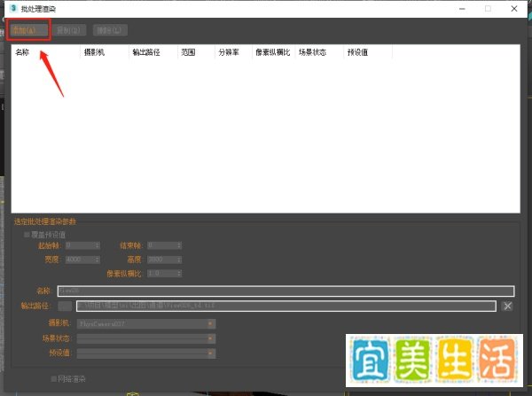Screen dimensions: 532x396
Task: Adjust the 像素纵横比 spinner arrows
Action: (x=179, y=273)
